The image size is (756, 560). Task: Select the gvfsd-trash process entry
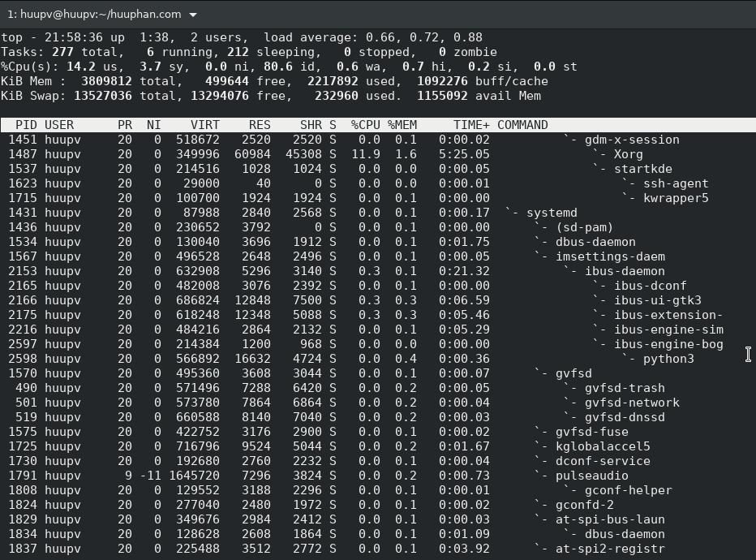[x=625, y=388]
